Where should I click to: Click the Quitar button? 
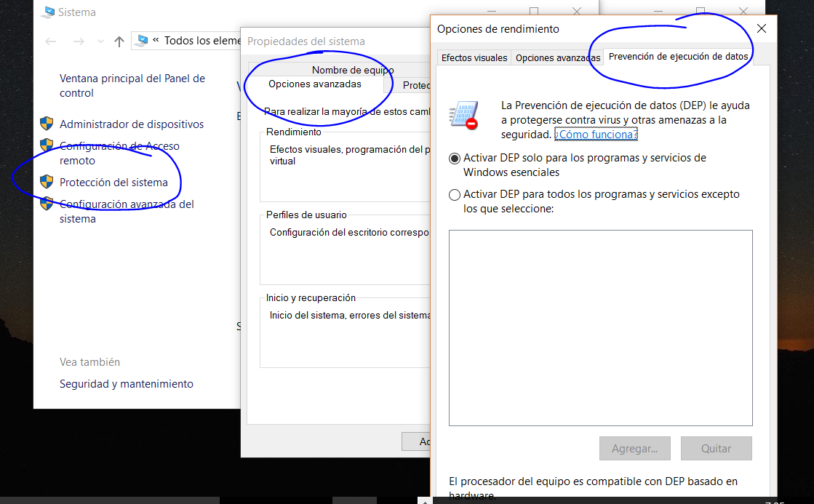[716, 449]
